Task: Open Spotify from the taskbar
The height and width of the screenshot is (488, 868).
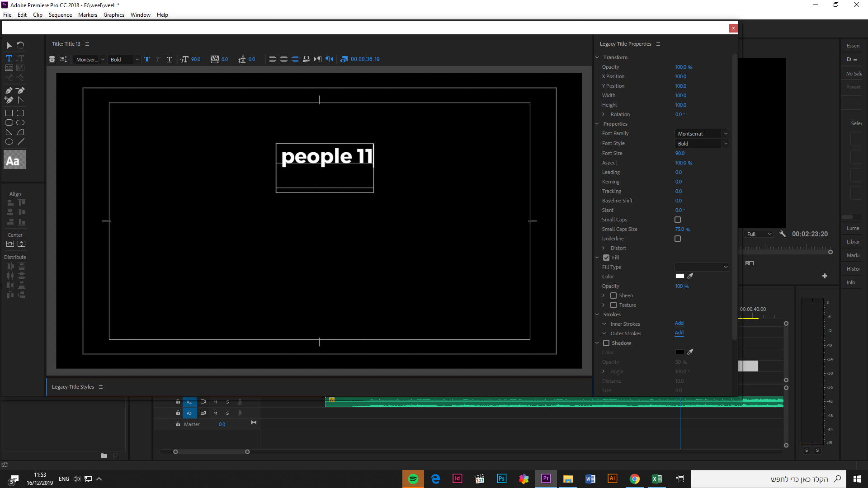Action: (x=413, y=479)
